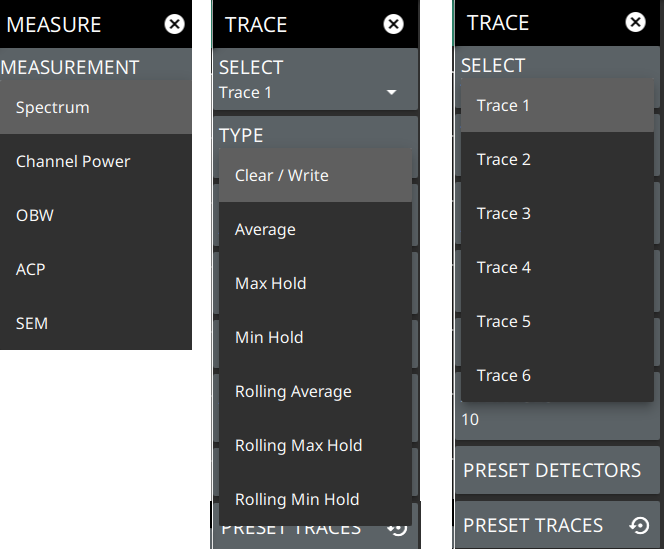Pick Min Hold from the type list
The height and width of the screenshot is (549, 666).
click(315, 337)
